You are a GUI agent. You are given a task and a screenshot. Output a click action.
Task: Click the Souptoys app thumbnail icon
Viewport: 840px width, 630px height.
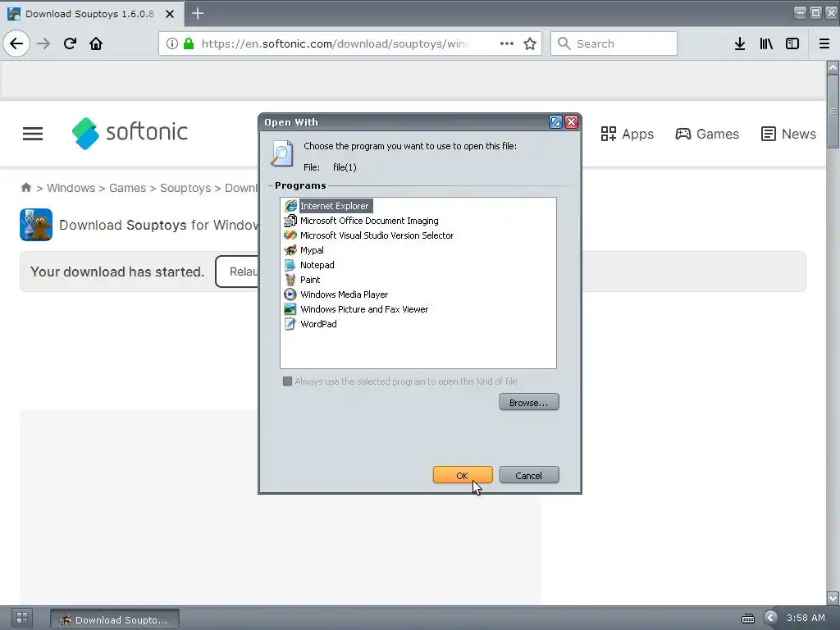(x=36, y=225)
